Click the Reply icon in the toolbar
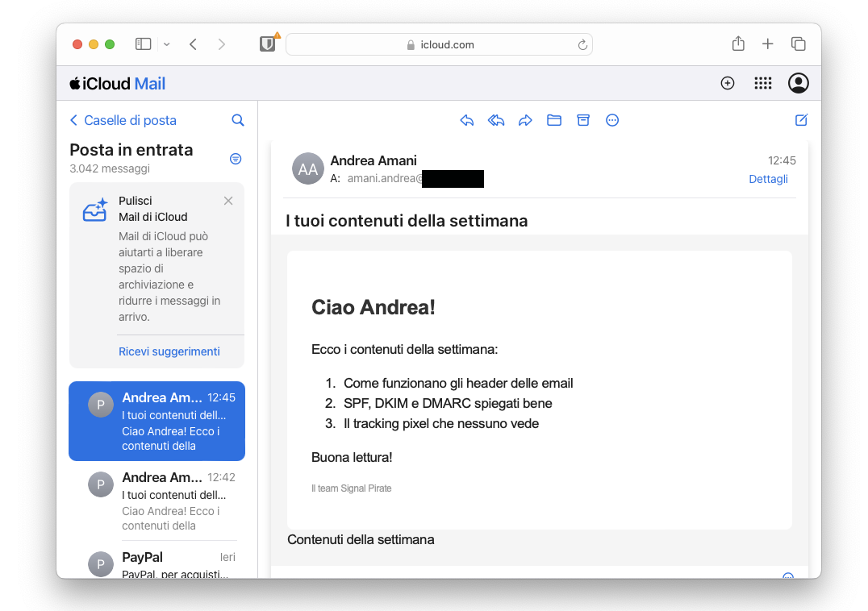The height and width of the screenshot is (611, 868). coord(467,119)
